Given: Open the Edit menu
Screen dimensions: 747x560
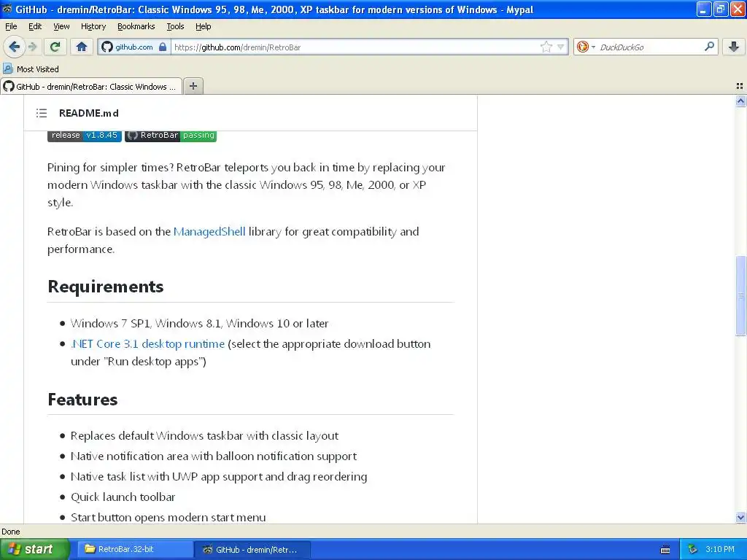Looking at the screenshot, I should pyautogui.click(x=35, y=26).
